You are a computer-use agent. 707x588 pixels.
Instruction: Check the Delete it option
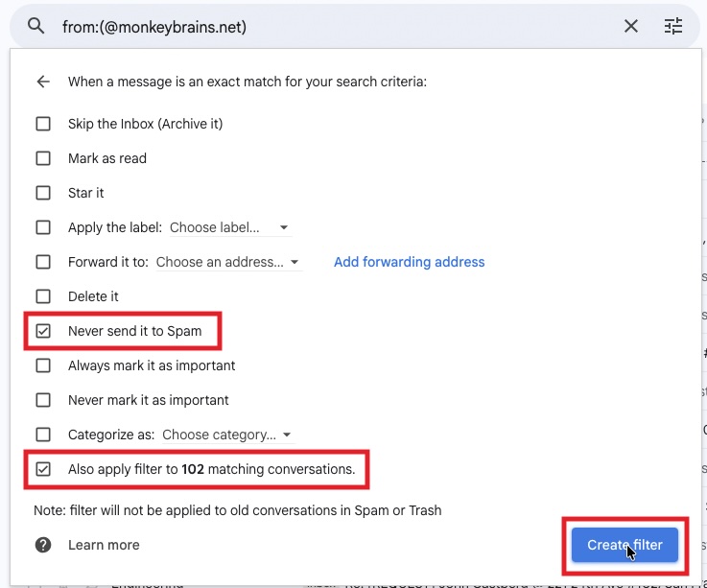click(x=43, y=296)
